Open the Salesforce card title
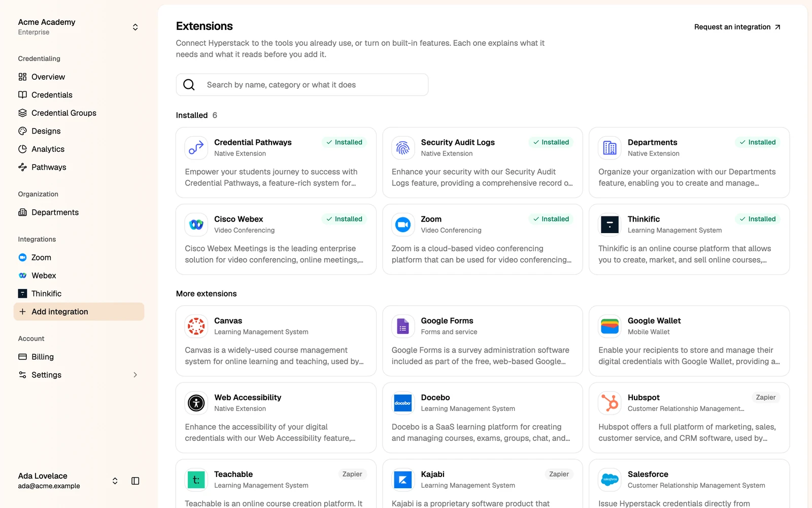This screenshot has width=812, height=508. click(648, 474)
